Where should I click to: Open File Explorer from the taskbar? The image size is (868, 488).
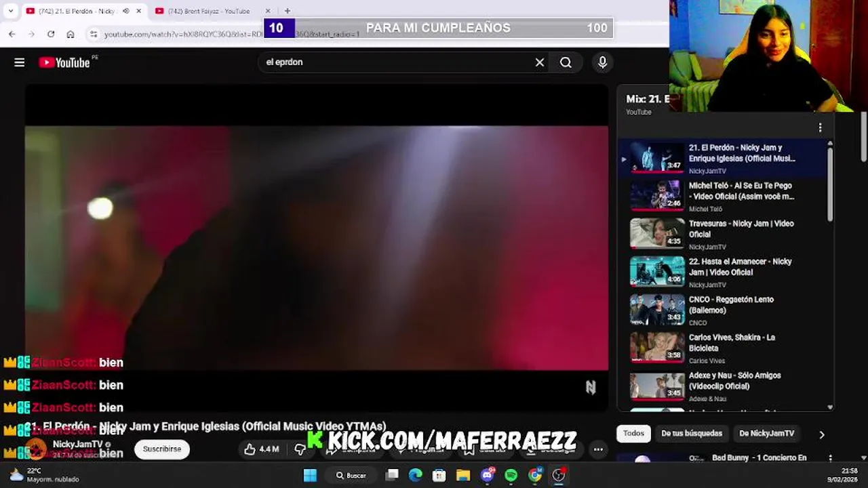click(x=462, y=475)
